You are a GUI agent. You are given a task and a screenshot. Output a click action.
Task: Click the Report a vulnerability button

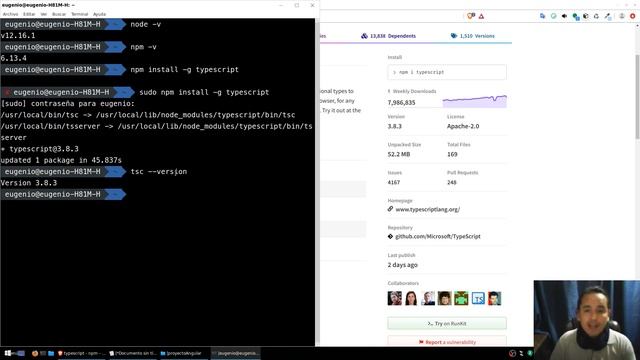(x=447, y=342)
